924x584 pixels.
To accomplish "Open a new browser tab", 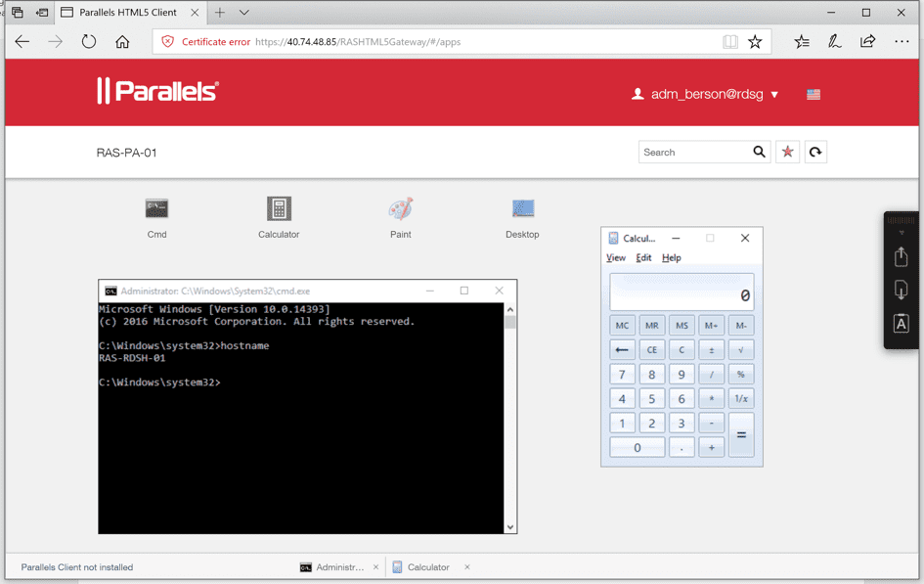I will (220, 12).
